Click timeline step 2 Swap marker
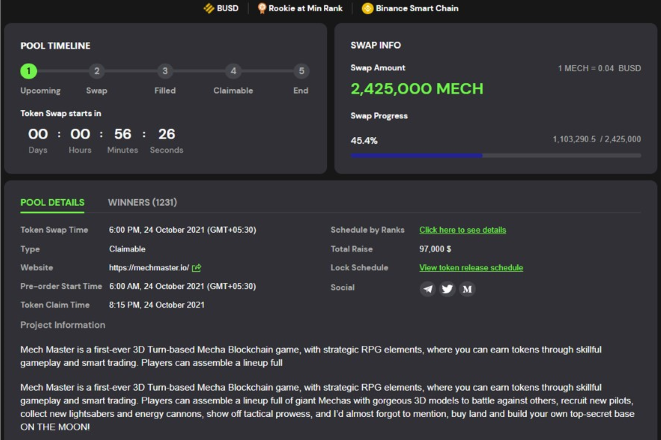661x440 pixels. click(x=97, y=71)
